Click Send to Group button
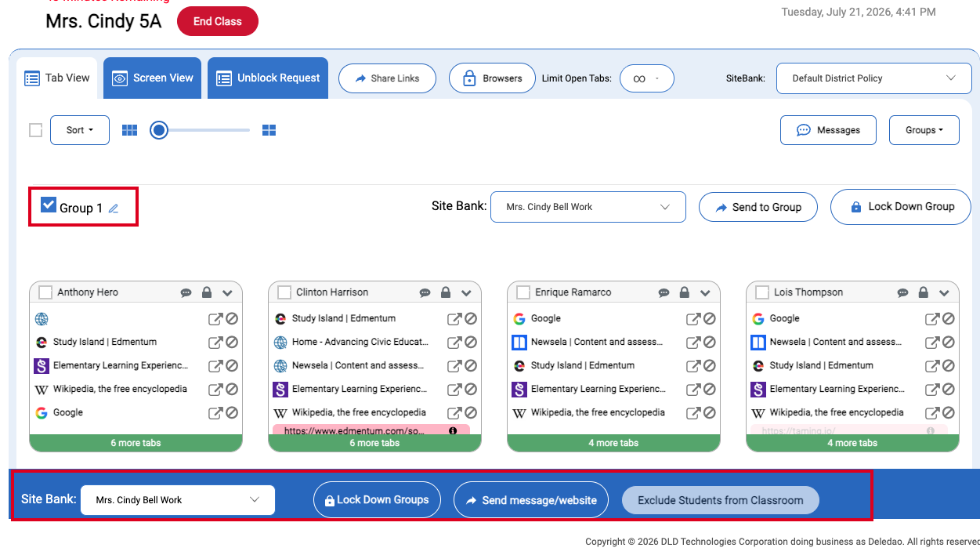The height and width of the screenshot is (555, 980). pos(758,207)
